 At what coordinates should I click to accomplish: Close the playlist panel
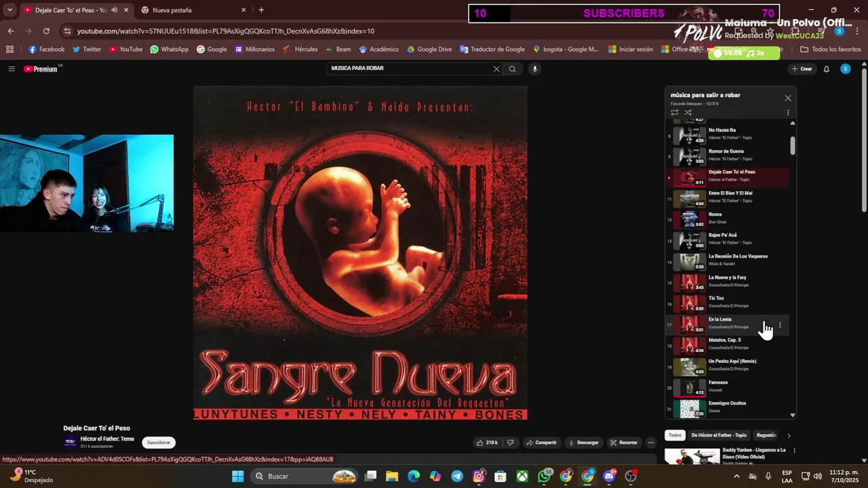[x=787, y=98]
